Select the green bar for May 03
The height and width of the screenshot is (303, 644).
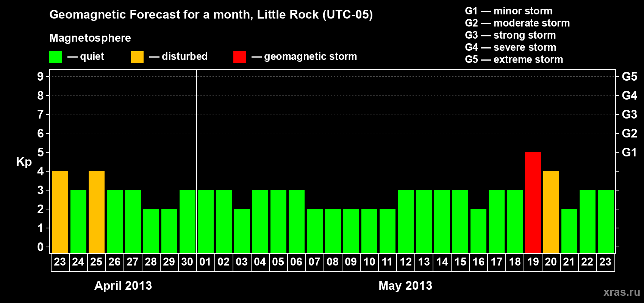point(242,231)
